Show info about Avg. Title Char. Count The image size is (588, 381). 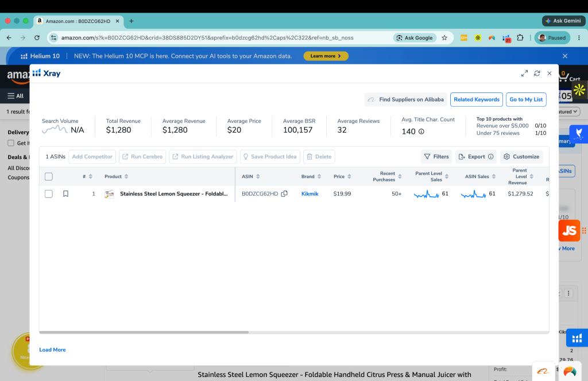pyautogui.click(x=421, y=131)
